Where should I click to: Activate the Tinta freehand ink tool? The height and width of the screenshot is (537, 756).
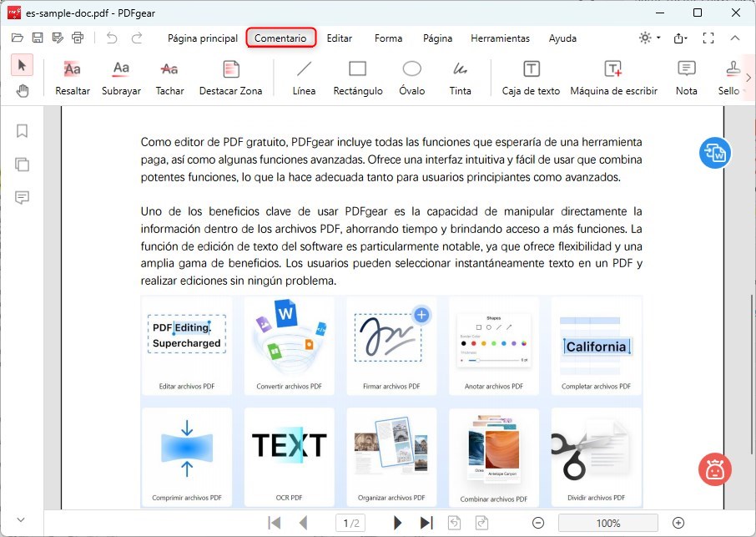pos(460,75)
